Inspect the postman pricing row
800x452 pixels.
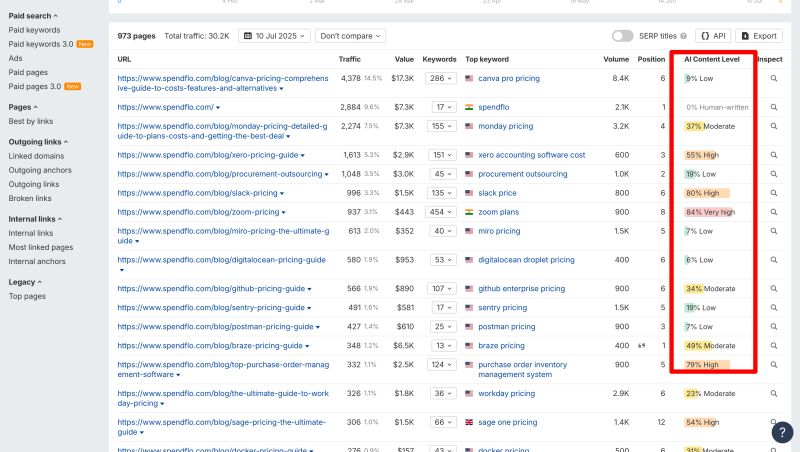(773, 327)
